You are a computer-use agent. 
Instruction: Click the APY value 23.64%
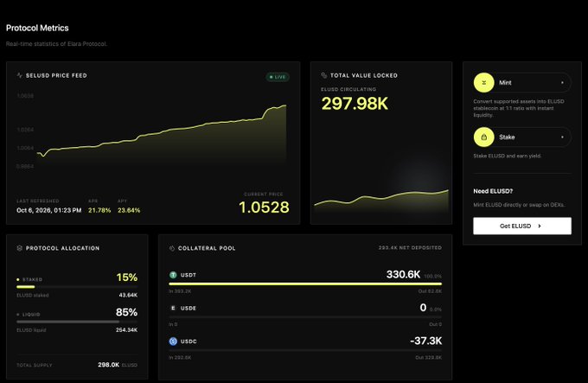coord(129,211)
